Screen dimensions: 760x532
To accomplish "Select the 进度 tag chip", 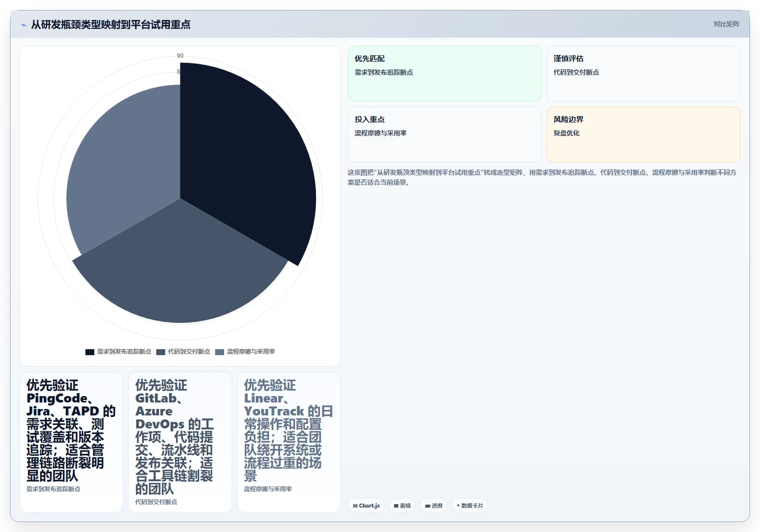I will (x=434, y=506).
